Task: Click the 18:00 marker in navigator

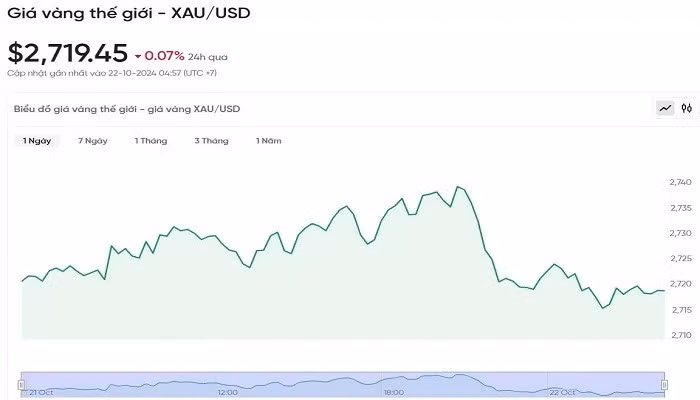Action: click(394, 392)
